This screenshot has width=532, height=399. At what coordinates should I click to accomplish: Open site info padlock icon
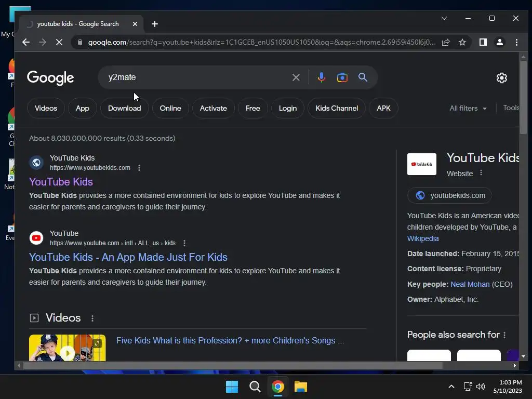[80, 43]
